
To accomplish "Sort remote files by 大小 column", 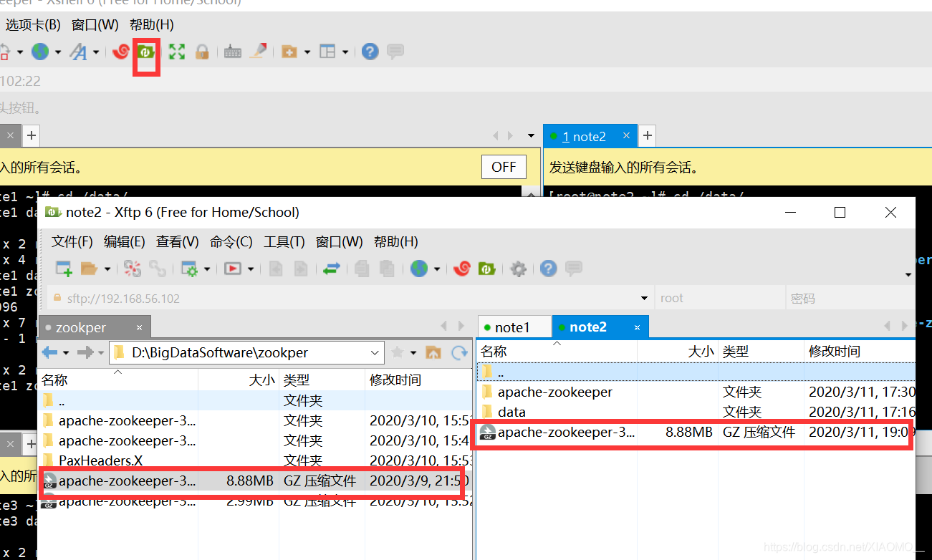I will (678, 351).
